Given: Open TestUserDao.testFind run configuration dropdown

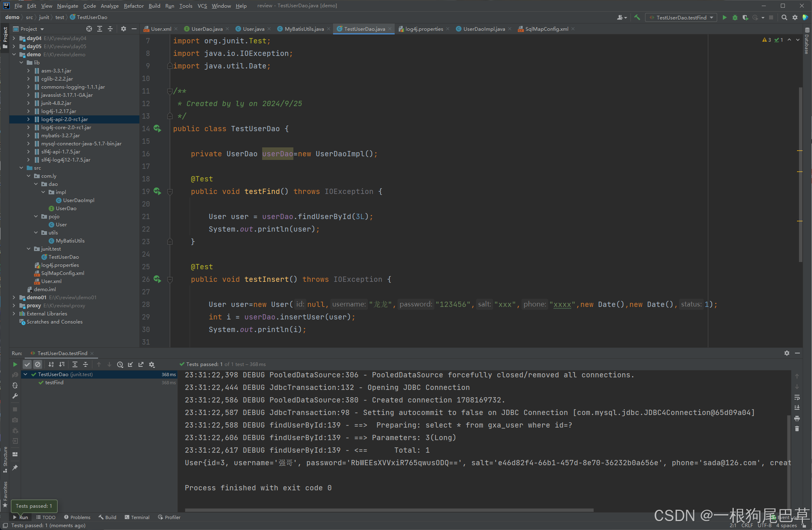Looking at the screenshot, I should point(681,17).
